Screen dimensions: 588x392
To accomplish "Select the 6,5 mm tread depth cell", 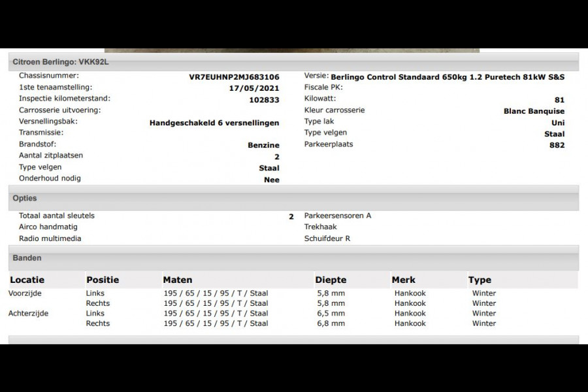I will pyautogui.click(x=331, y=313).
